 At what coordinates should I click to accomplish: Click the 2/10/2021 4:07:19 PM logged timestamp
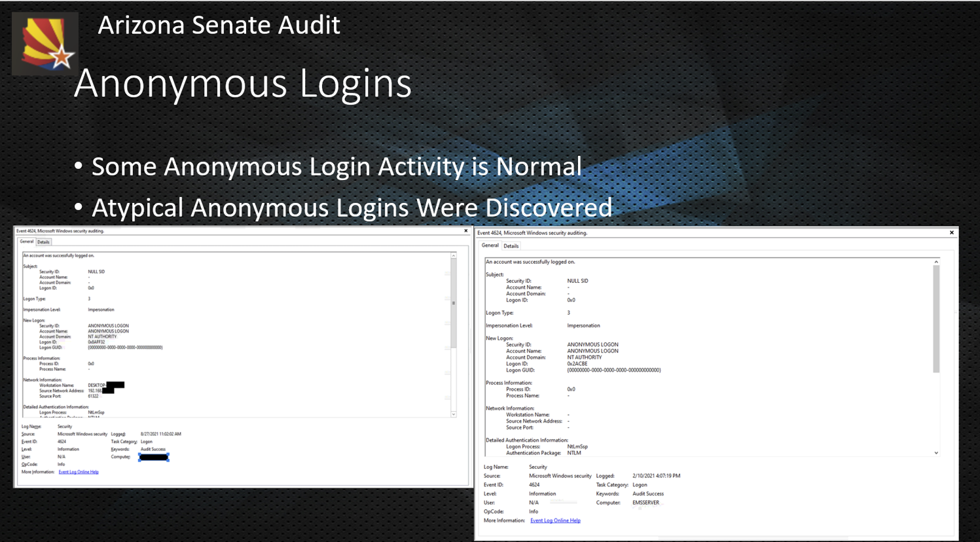coord(656,476)
